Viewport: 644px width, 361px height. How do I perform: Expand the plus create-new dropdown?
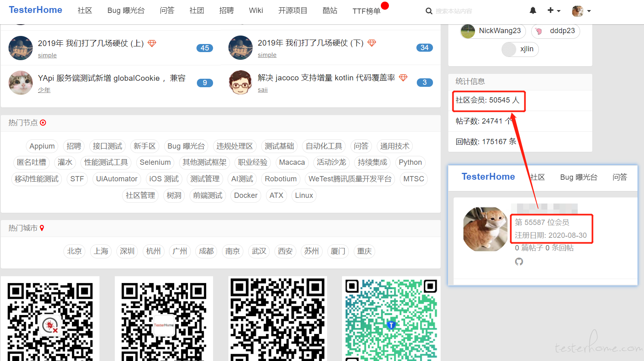pos(554,10)
